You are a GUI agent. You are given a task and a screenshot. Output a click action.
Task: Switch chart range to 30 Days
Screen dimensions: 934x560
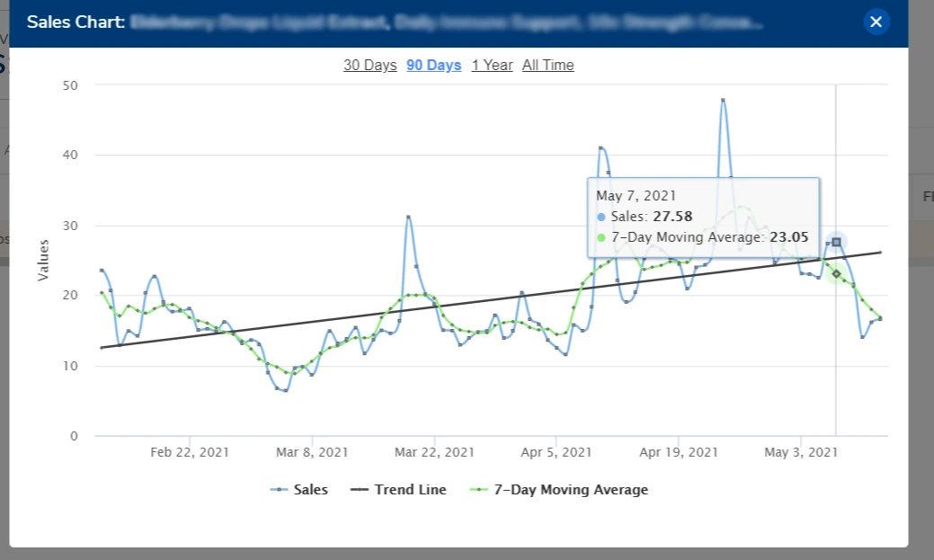369,65
